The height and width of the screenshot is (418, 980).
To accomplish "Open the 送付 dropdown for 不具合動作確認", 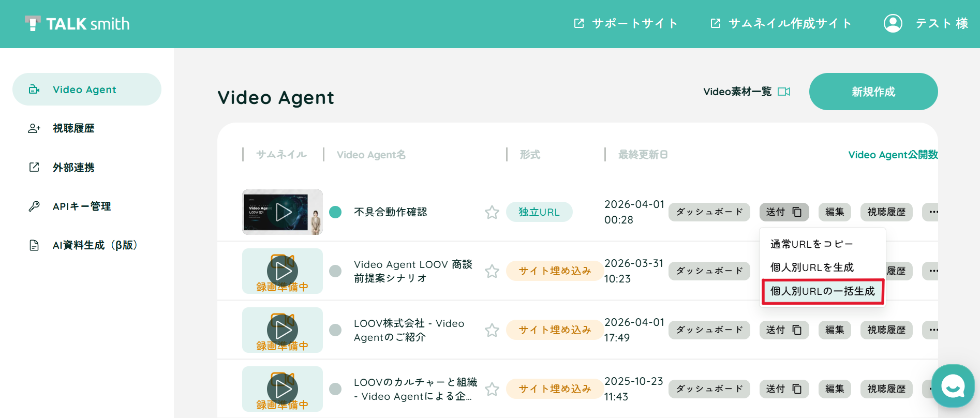I will click(x=784, y=212).
